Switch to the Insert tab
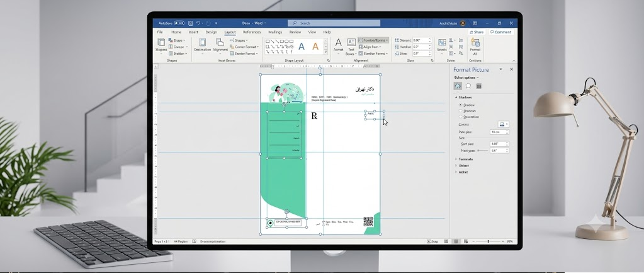The width and height of the screenshot is (644, 273). (x=193, y=32)
